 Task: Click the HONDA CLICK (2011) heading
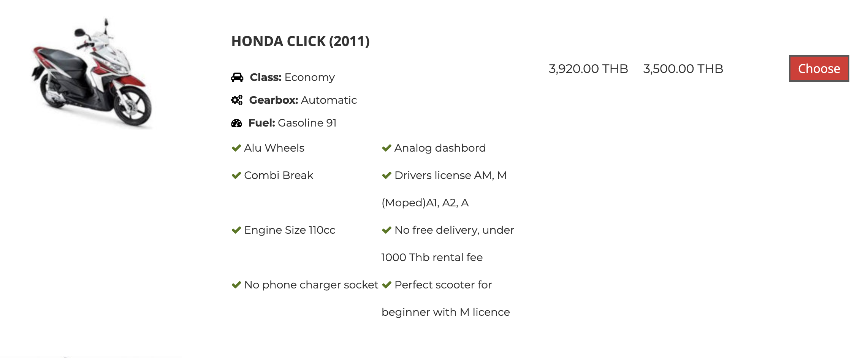(300, 41)
